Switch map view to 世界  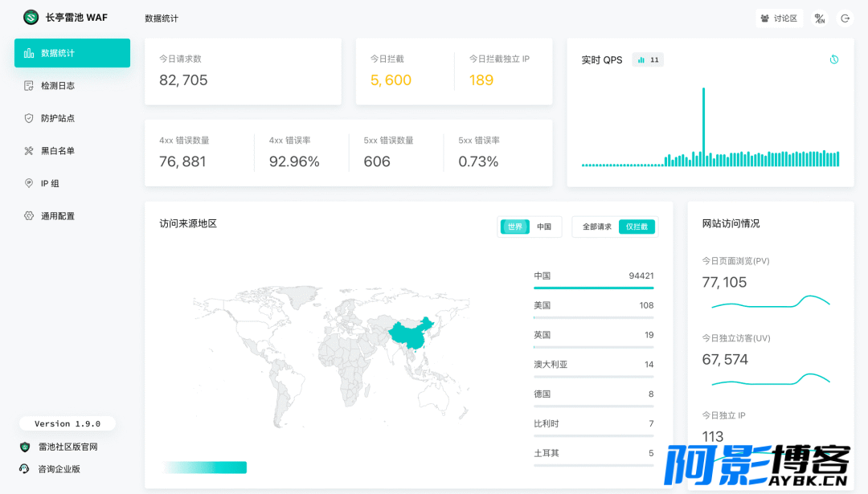tap(515, 227)
